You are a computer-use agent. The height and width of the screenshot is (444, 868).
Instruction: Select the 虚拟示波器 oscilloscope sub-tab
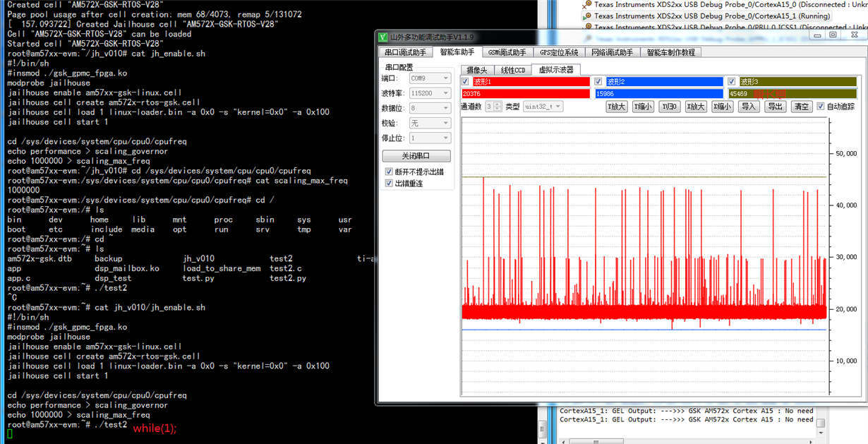[x=556, y=69]
